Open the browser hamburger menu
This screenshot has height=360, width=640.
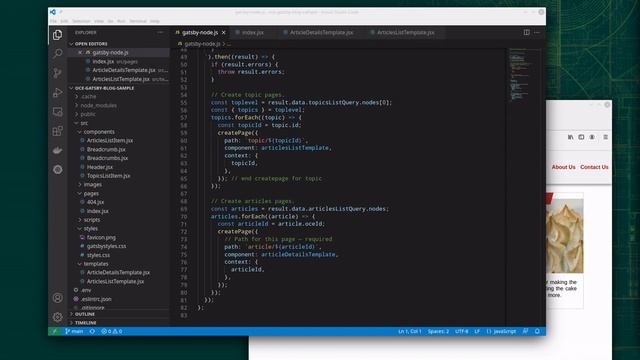tap(606, 137)
